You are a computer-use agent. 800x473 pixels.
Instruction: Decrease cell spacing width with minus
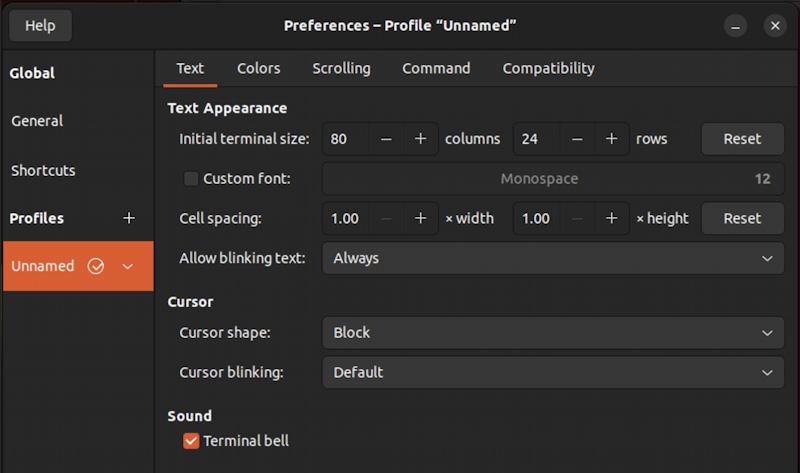click(x=386, y=218)
